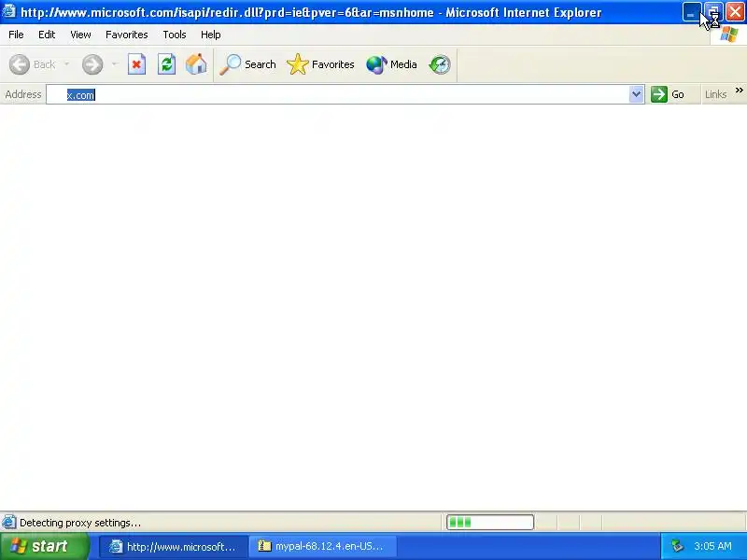Viewport: 747px width, 560px height.
Task: Click the Forward arrow button
Action: coord(92,64)
